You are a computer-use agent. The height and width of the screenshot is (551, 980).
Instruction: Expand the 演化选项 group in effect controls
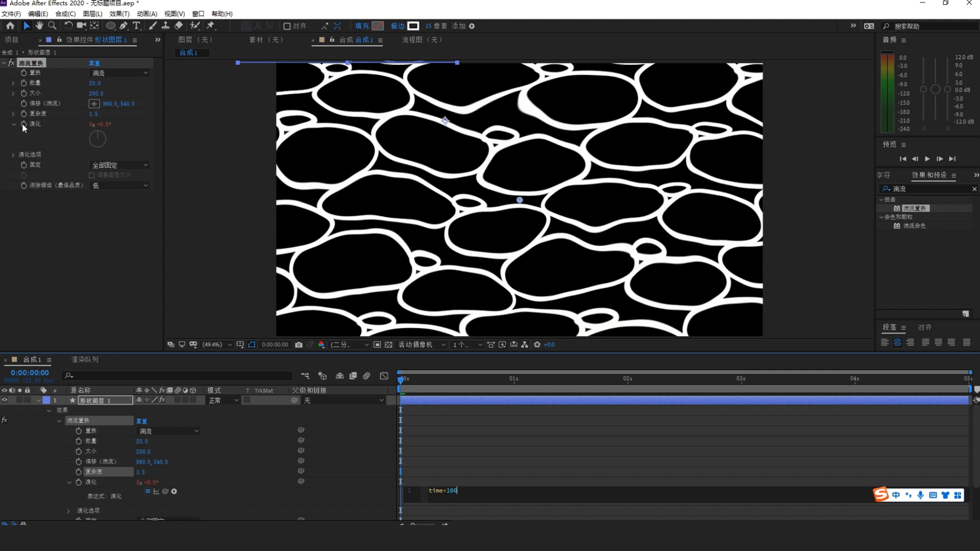pos(13,155)
